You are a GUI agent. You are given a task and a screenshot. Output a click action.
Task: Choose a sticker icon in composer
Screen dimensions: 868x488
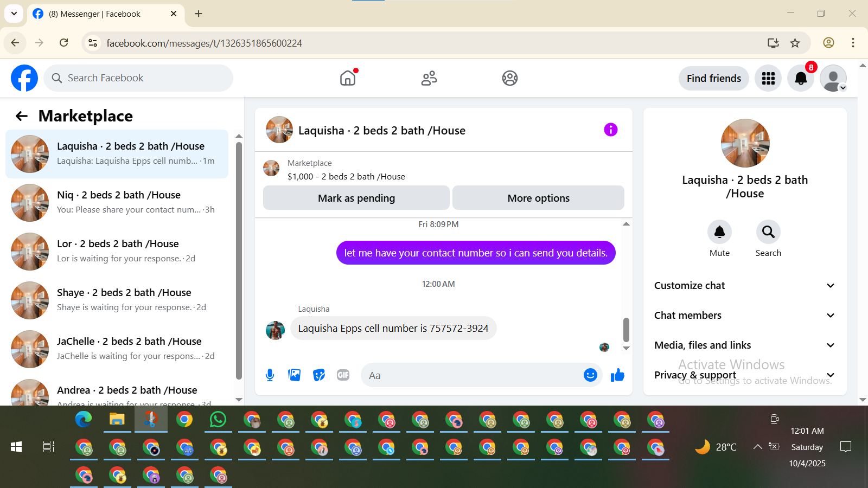(x=319, y=375)
